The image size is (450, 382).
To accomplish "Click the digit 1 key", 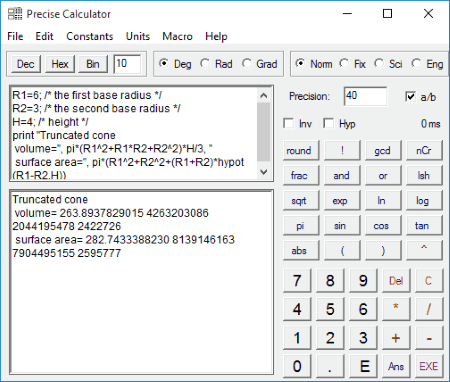I will point(297,338).
